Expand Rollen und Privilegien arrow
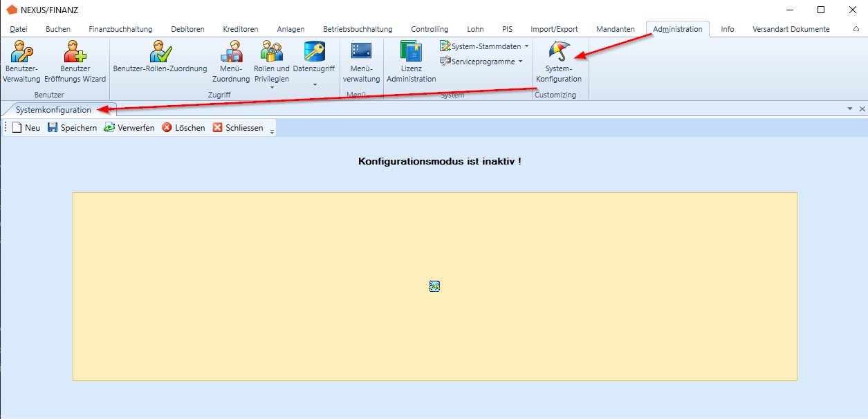The width and height of the screenshot is (868, 419). 272,88
